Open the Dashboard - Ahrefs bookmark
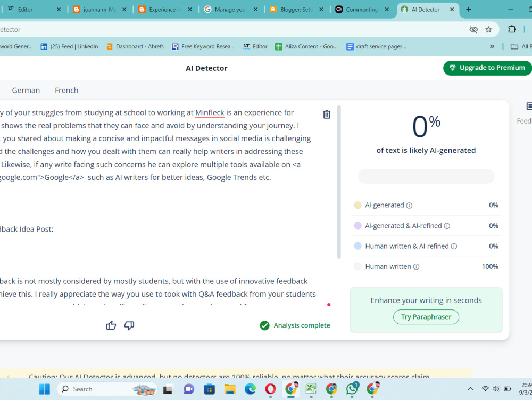Image resolution: width=532 pixels, height=400 pixels. [135, 46]
